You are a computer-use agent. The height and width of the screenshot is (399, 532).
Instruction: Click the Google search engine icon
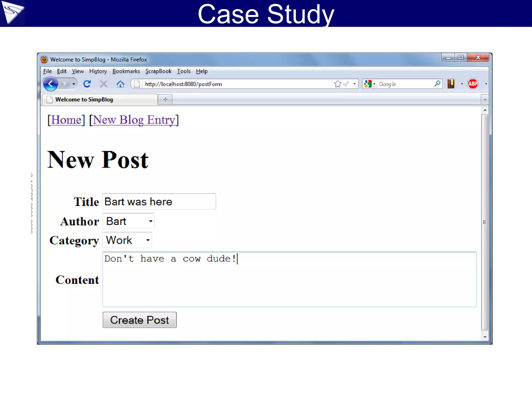coord(368,84)
